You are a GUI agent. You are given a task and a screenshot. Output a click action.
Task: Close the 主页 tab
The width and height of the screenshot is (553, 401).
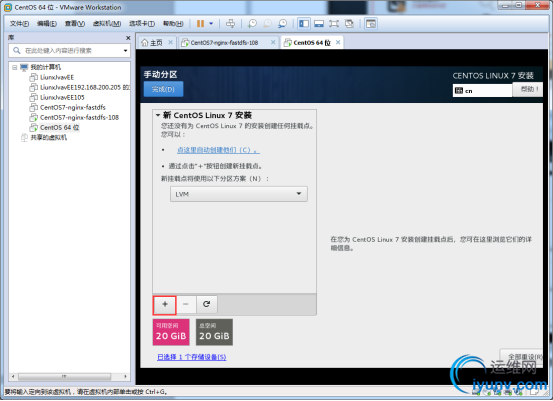pyautogui.click(x=170, y=42)
